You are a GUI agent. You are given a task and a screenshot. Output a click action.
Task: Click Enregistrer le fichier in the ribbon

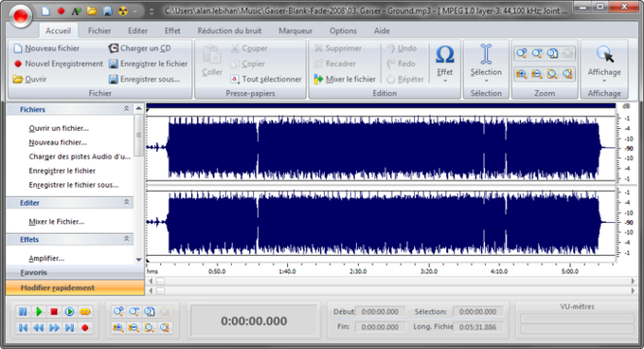point(149,64)
